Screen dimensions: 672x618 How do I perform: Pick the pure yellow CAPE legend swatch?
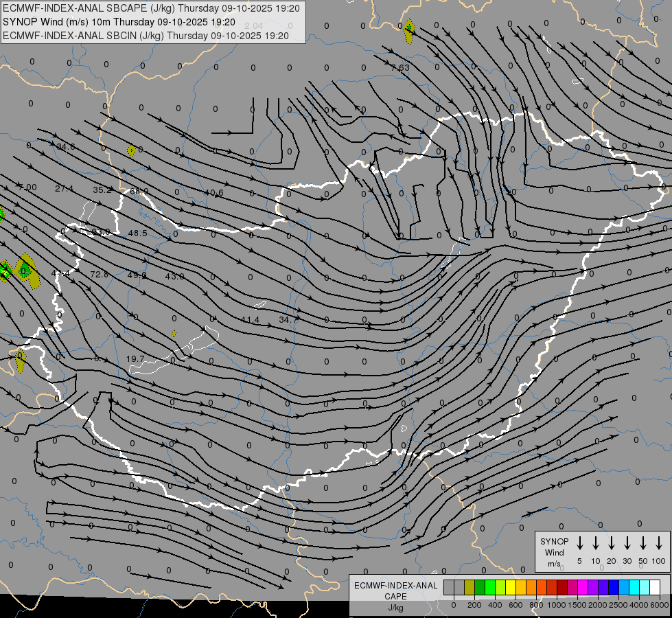click(x=511, y=587)
